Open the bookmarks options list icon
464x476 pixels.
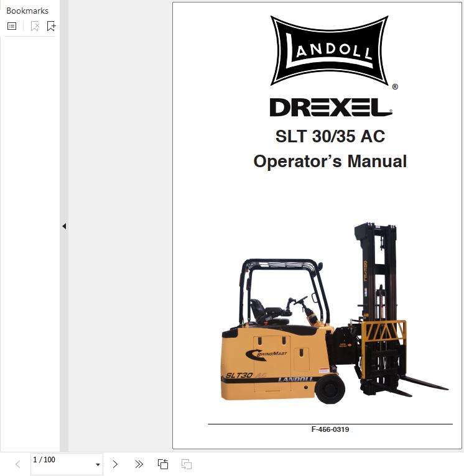[x=12, y=26]
